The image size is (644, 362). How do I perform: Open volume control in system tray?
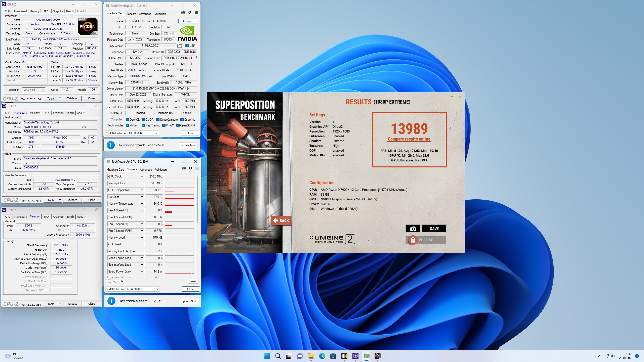[613, 356]
